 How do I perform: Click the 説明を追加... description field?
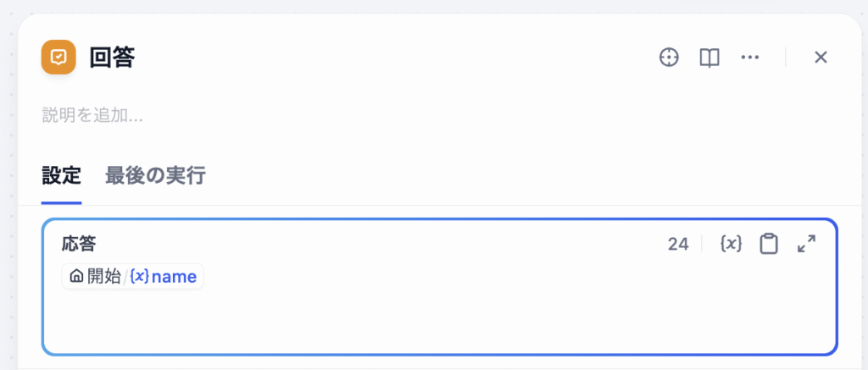[93, 115]
